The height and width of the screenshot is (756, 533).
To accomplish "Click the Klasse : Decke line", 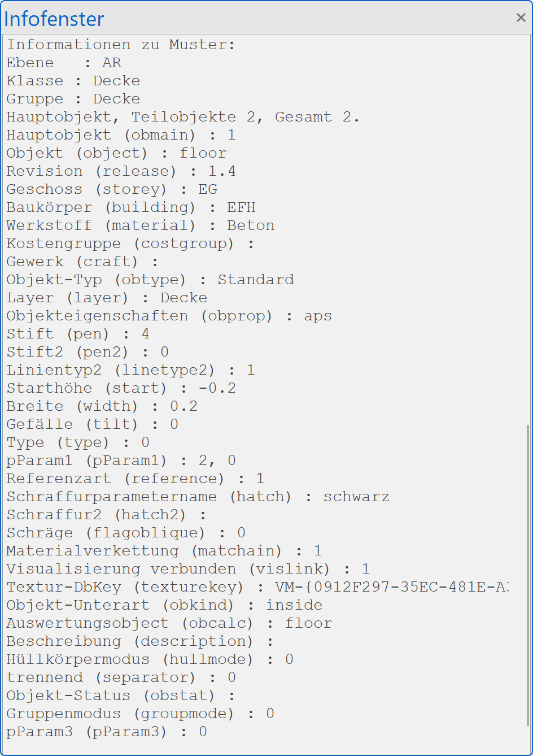I will (x=73, y=81).
